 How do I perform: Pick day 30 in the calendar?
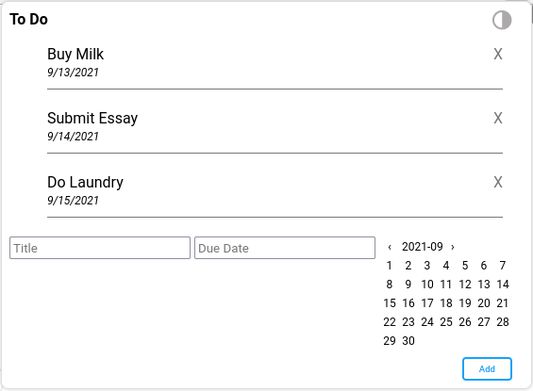pyautogui.click(x=408, y=341)
